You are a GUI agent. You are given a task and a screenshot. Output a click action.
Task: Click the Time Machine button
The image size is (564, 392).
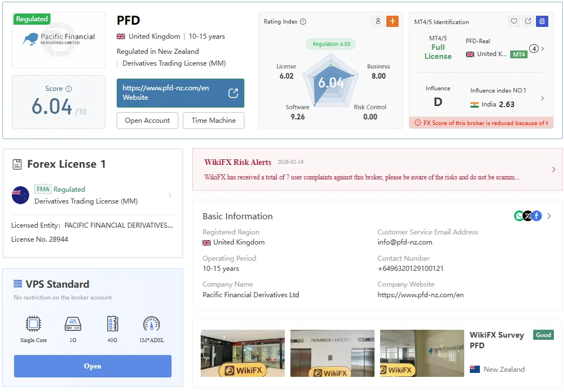(x=213, y=121)
